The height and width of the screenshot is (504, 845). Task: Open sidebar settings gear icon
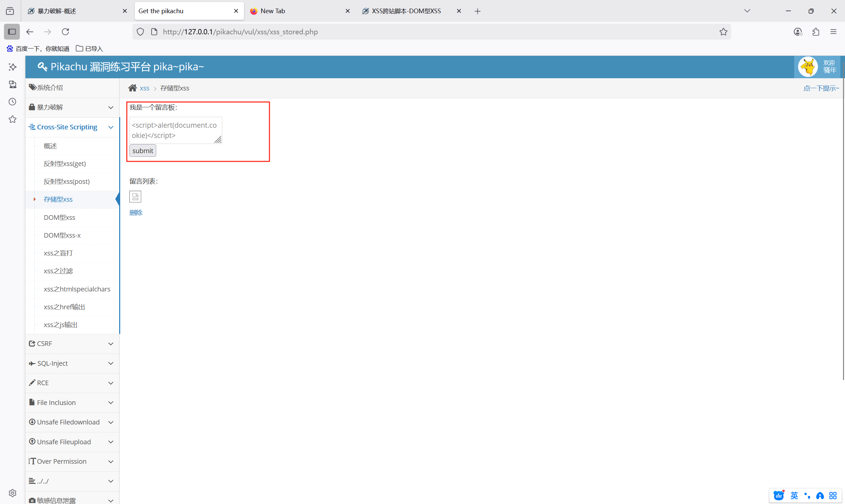point(13,493)
